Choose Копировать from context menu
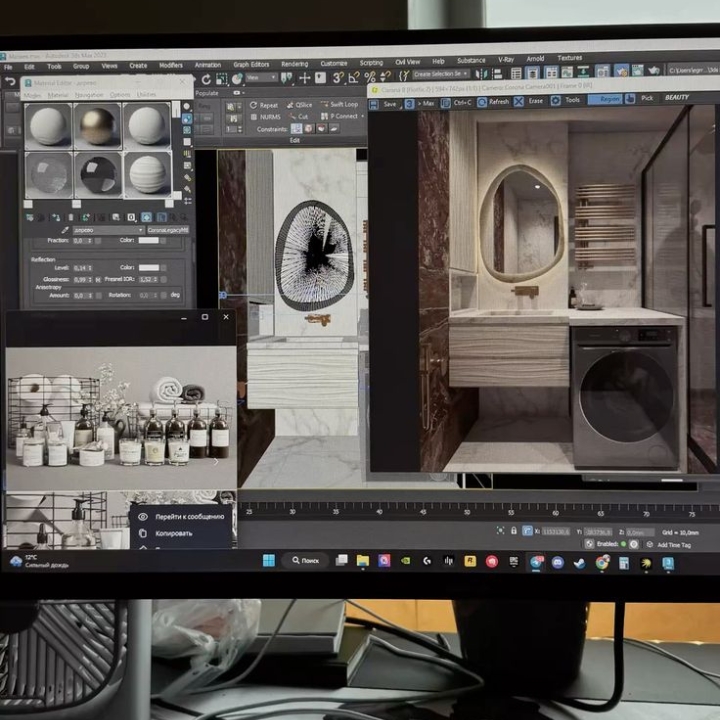 (173, 533)
